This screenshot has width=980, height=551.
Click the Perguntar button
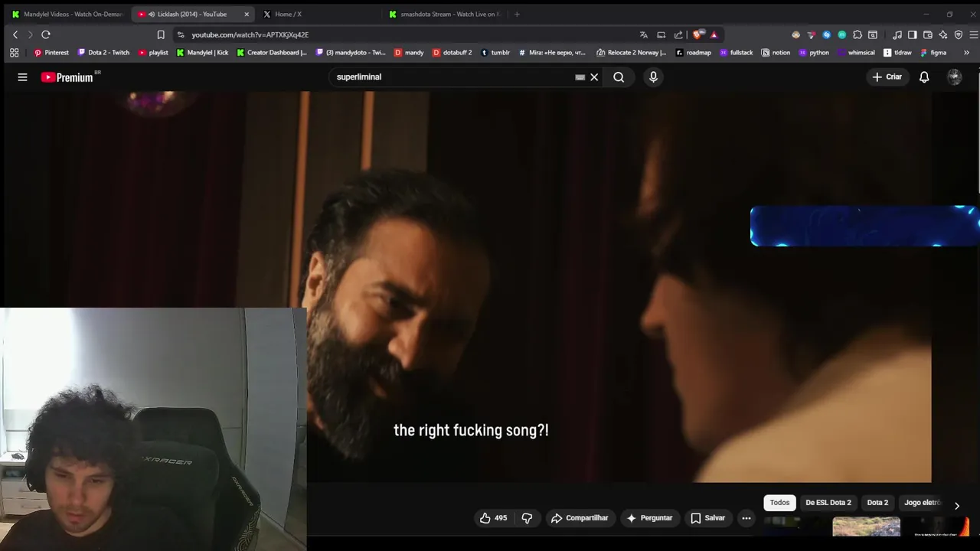649,518
